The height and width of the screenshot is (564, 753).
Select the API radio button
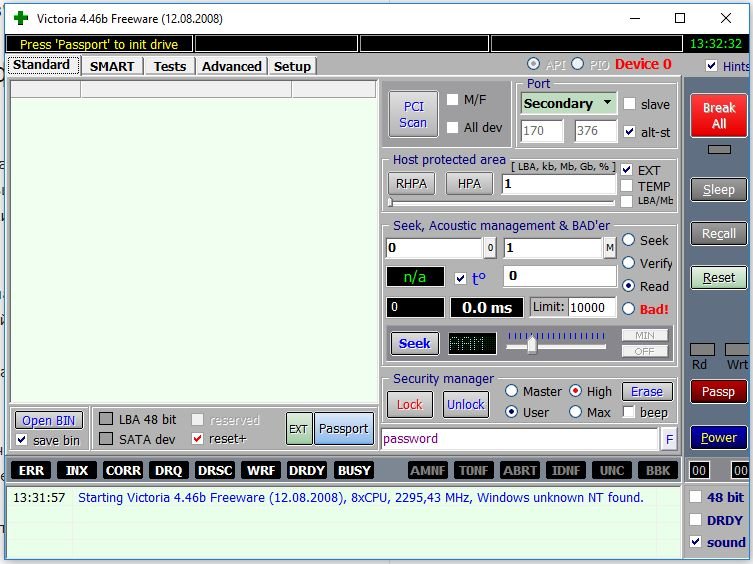pyautogui.click(x=533, y=64)
